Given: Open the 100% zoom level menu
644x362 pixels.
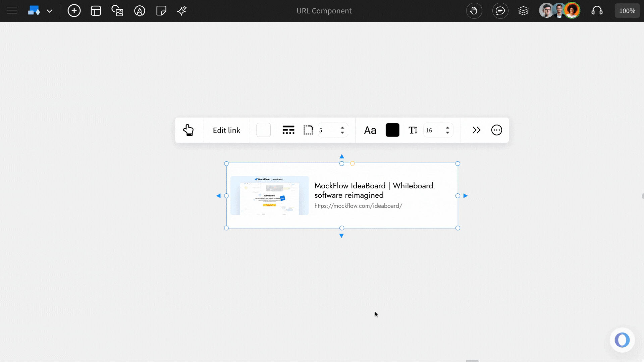Looking at the screenshot, I should (627, 11).
